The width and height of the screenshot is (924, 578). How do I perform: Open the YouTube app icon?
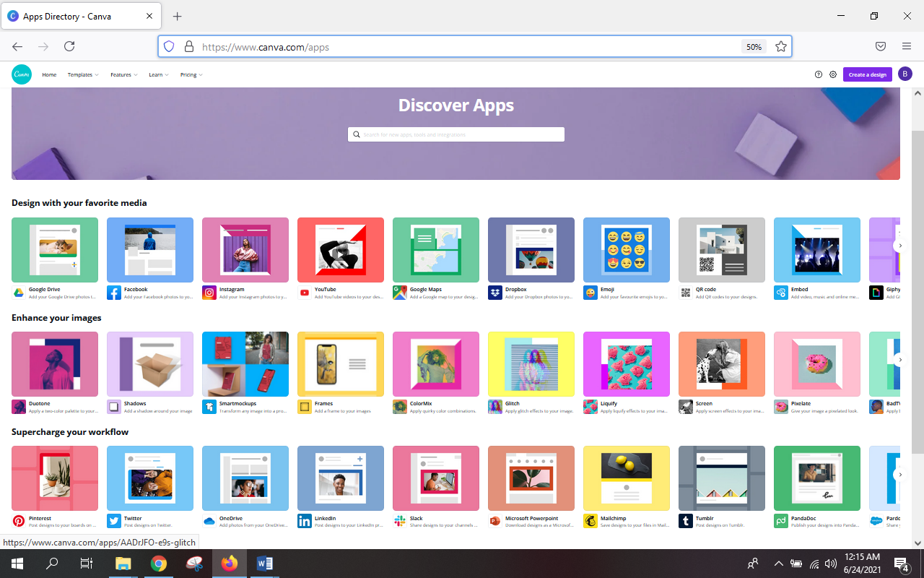305,293
